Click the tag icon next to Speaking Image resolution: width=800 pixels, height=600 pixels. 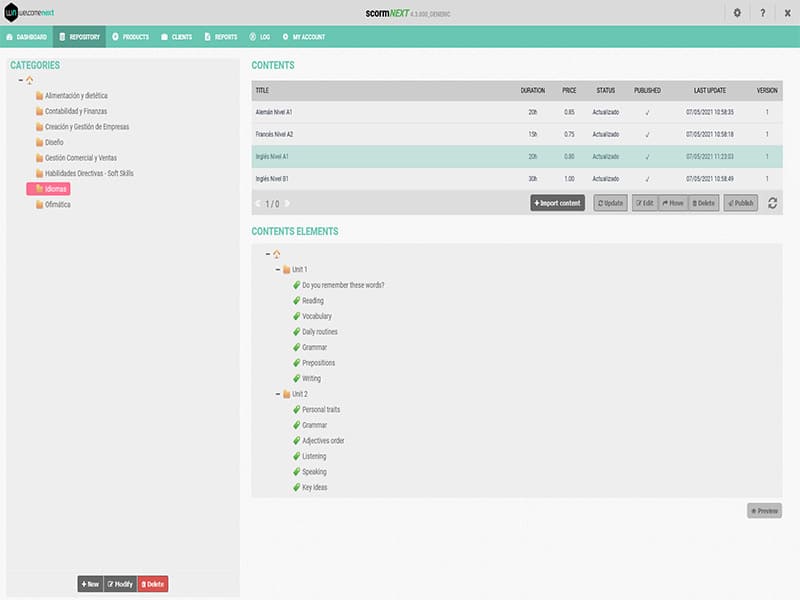coord(296,471)
